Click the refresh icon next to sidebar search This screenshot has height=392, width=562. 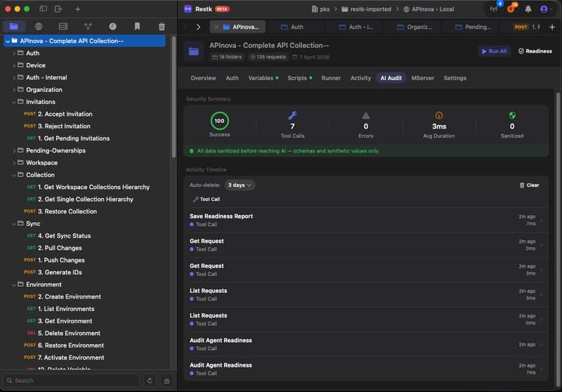click(x=150, y=381)
